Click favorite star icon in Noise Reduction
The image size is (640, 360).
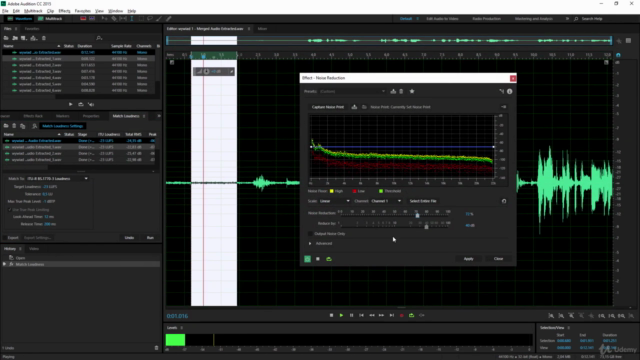click(x=412, y=91)
